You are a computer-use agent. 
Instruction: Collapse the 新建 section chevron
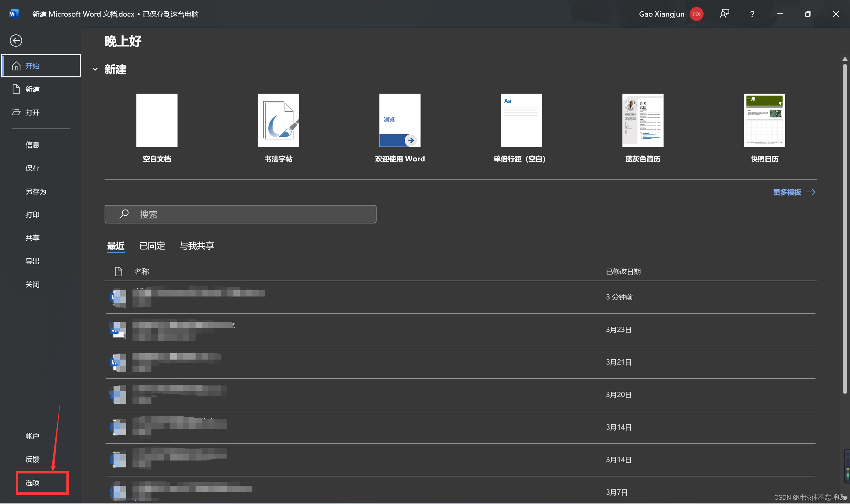tap(95, 70)
